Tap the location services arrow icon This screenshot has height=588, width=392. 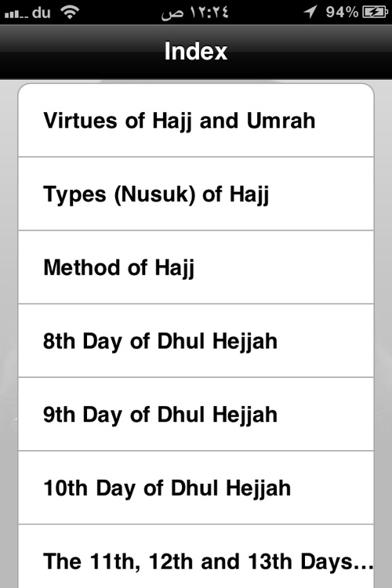coord(310,12)
